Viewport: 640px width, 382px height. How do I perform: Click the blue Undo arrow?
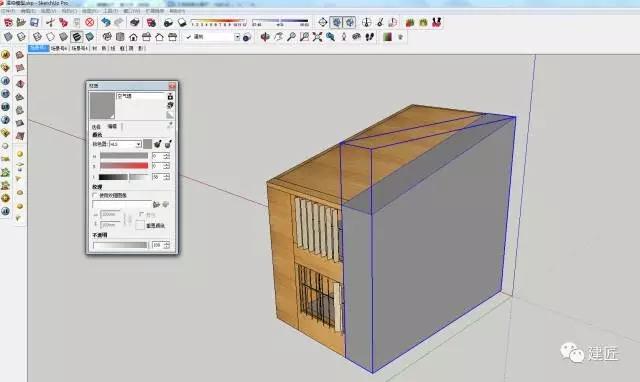[x=106, y=22]
